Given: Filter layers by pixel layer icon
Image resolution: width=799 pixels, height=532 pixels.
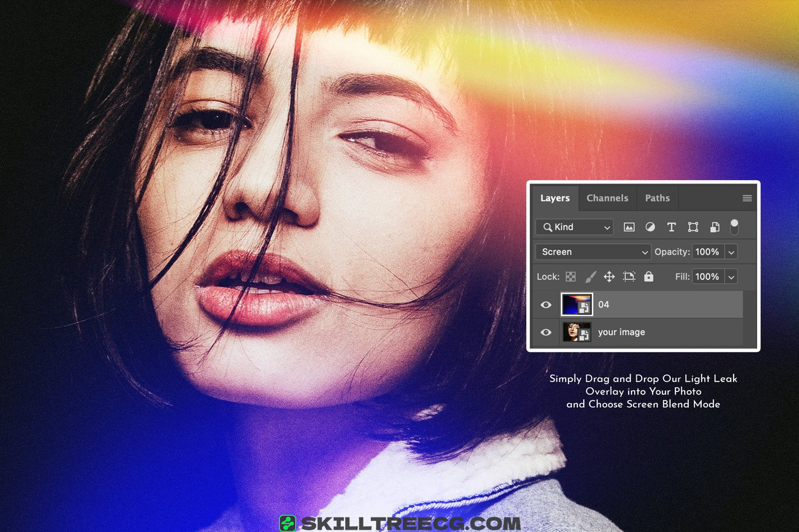Looking at the screenshot, I should pyautogui.click(x=629, y=227).
